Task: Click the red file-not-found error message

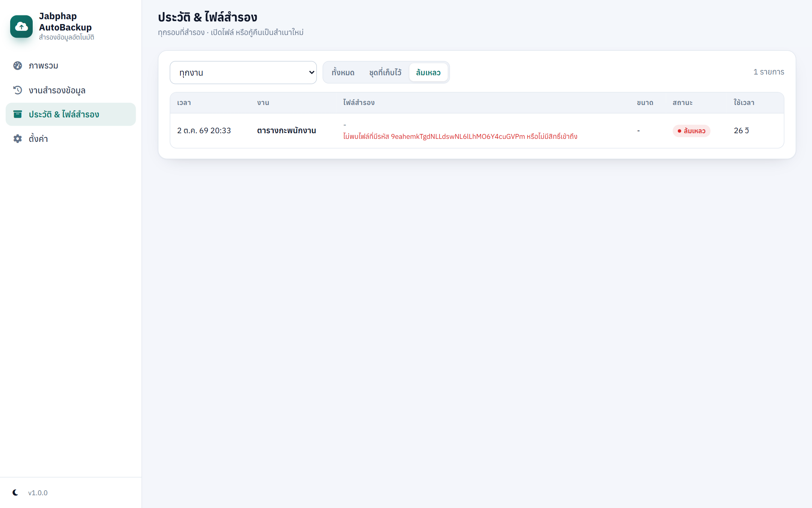Action: 460,136
